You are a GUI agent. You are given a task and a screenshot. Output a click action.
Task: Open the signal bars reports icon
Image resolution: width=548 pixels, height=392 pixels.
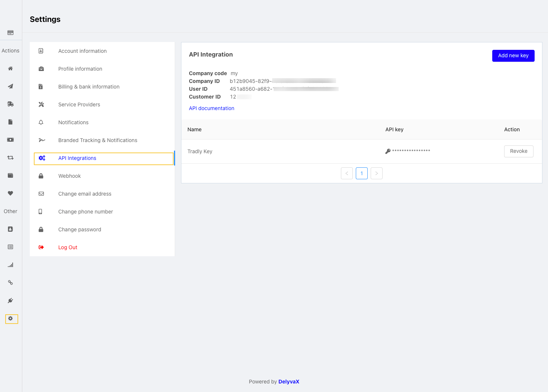[x=10, y=265]
